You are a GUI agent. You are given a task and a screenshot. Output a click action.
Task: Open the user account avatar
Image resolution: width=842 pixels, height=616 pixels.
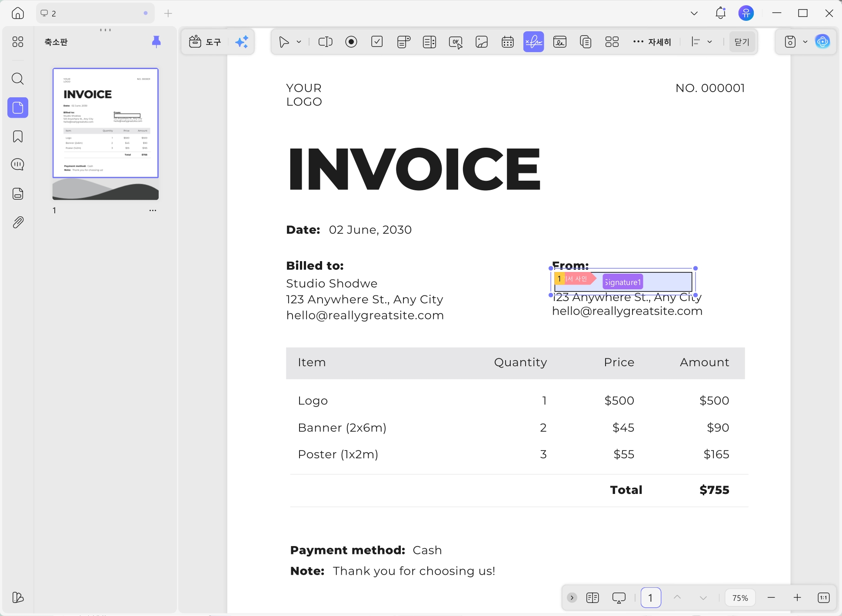[746, 13]
